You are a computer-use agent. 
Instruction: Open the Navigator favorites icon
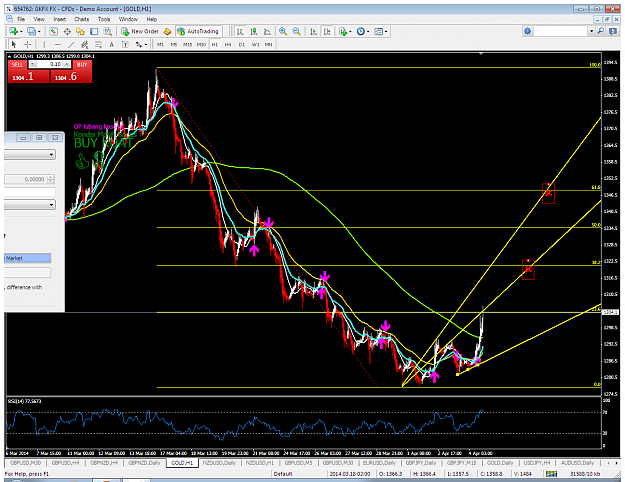click(81, 31)
